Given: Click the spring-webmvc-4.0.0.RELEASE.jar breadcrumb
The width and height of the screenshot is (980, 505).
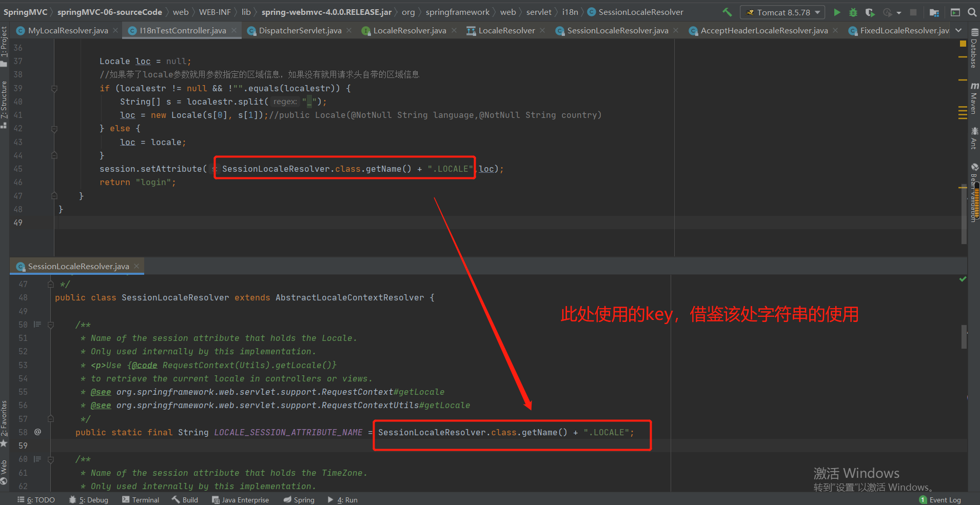Looking at the screenshot, I should pos(326,12).
